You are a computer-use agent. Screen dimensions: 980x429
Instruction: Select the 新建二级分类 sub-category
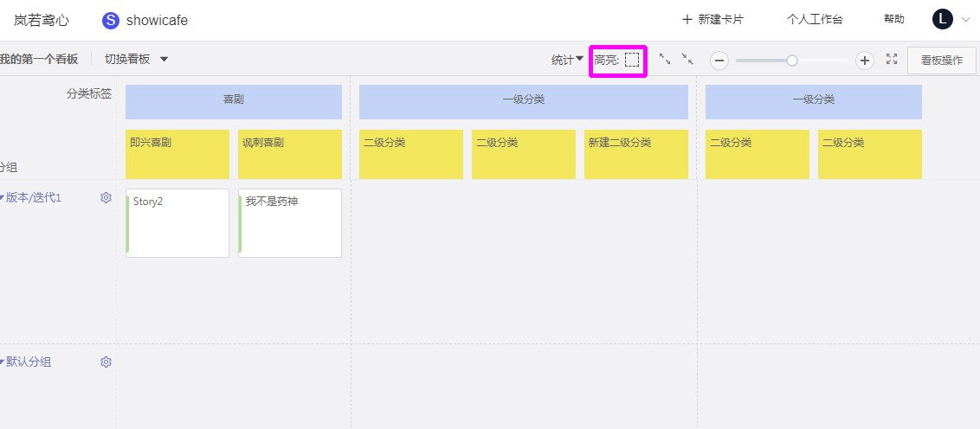pyautogui.click(x=636, y=154)
